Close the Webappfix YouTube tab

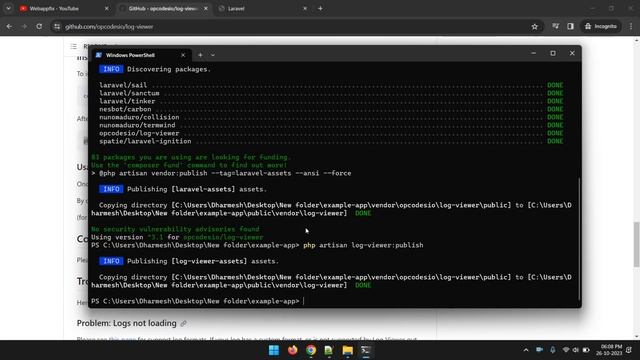(107, 9)
